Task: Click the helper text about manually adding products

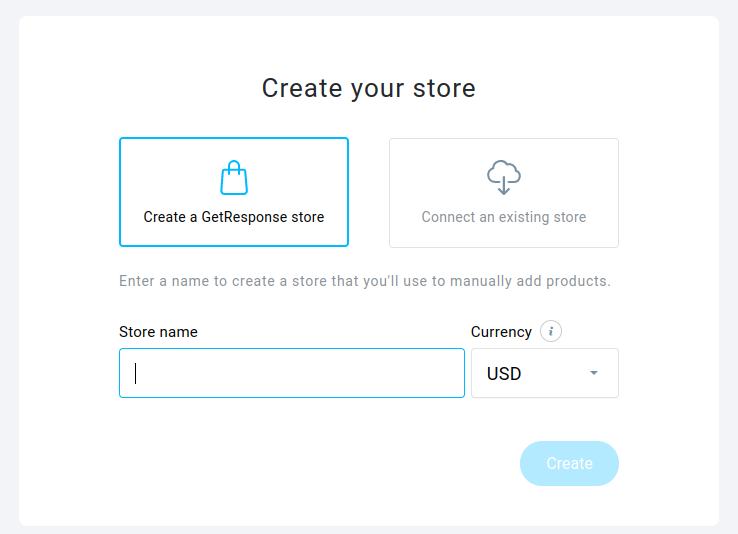Action: 365,281
